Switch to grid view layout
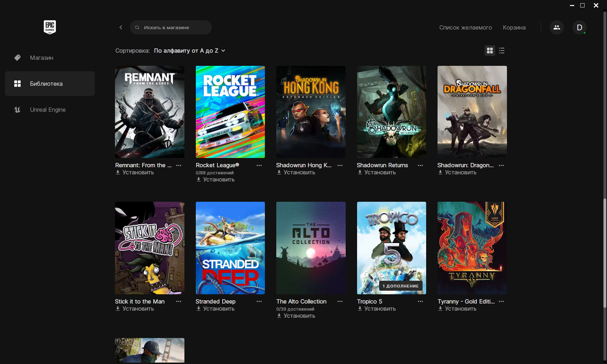Screen dimensions: 607x364 (490, 51)
